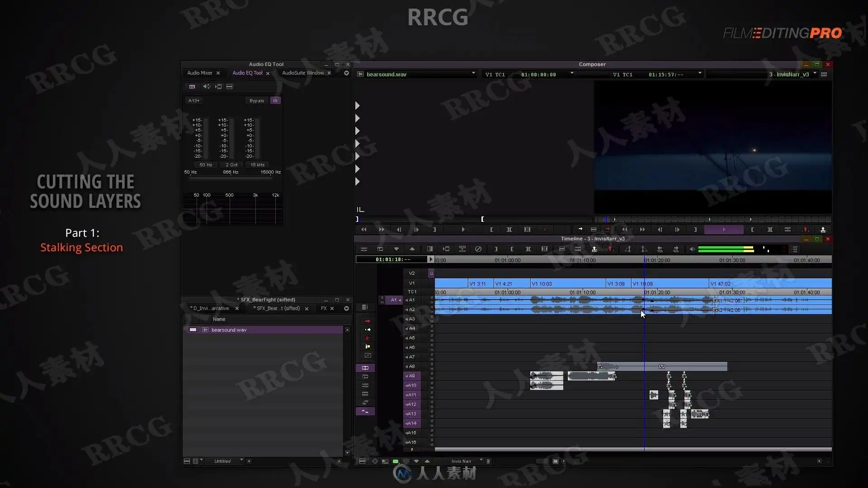Toggle the IN button on the EQ tool
The image size is (868, 488).
(x=275, y=101)
